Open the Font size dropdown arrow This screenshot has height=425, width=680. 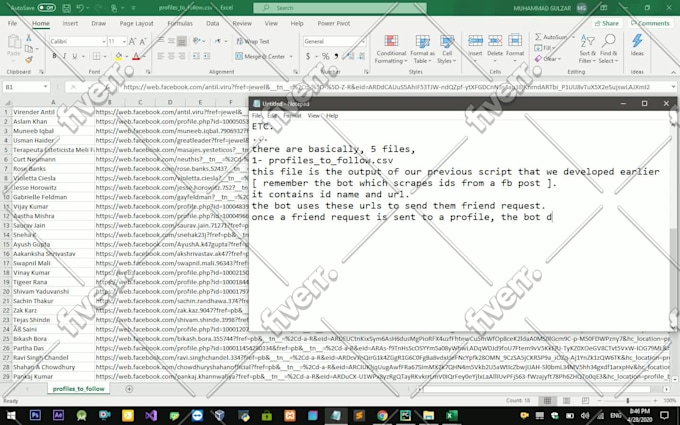tap(124, 41)
